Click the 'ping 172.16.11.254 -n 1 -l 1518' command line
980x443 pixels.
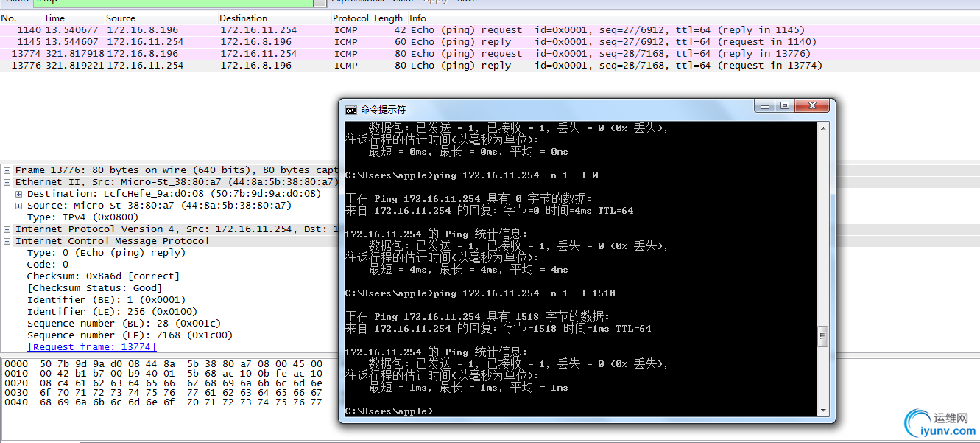pyautogui.click(x=479, y=293)
